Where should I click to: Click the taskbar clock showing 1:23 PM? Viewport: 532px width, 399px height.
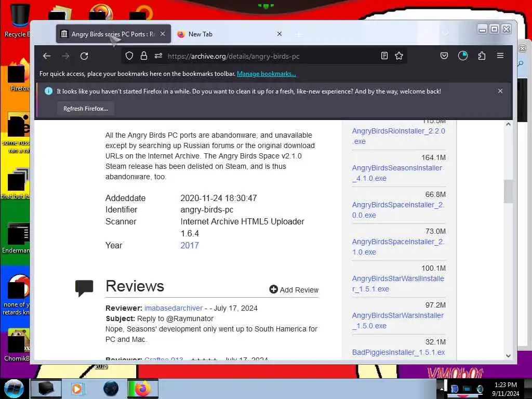[506, 389]
